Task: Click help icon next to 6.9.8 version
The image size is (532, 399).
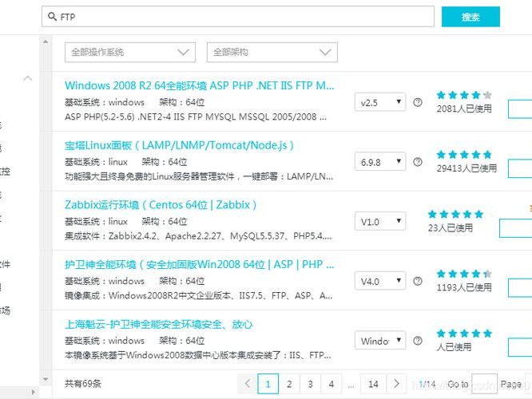Action: (x=418, y=162)
